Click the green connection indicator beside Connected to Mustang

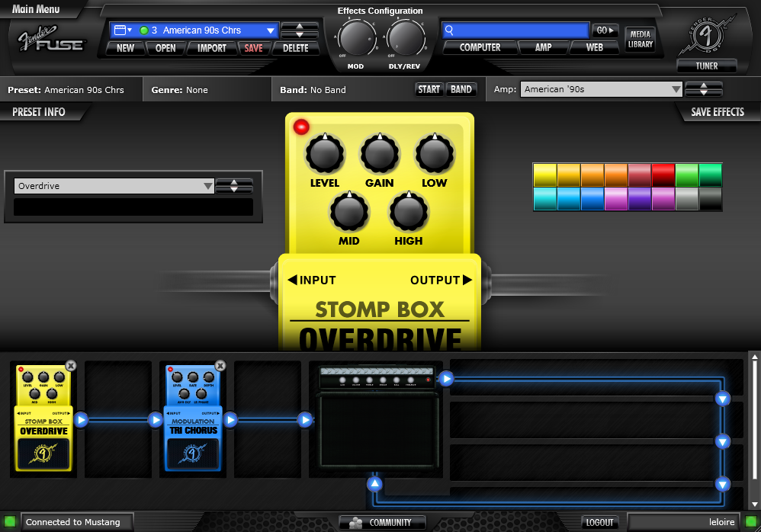(x=10, y=522)
